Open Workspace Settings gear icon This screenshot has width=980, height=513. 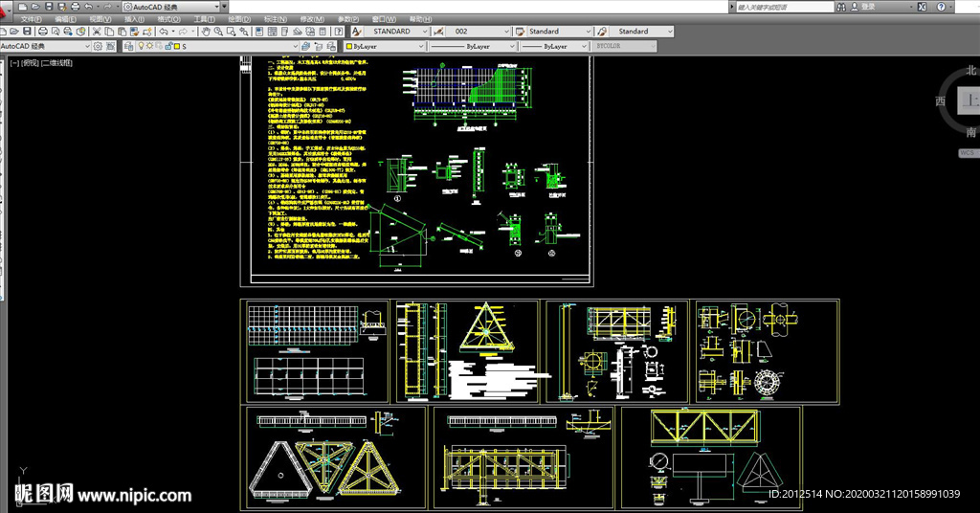coord(98,46)
